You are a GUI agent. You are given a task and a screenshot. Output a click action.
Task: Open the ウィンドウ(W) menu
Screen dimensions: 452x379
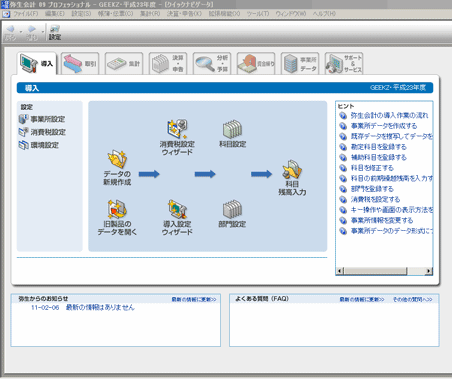pos(291,14)
